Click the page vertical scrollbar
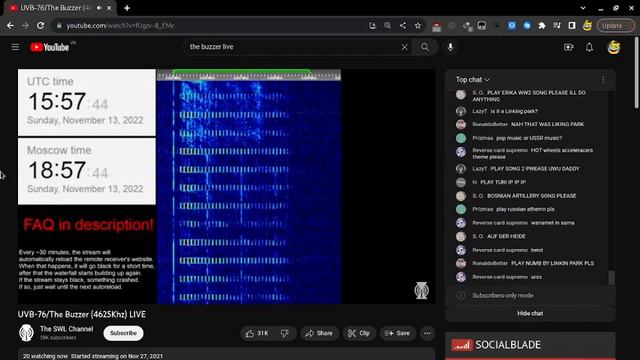The height and width of the screenshot is (360, 640). 636,73
